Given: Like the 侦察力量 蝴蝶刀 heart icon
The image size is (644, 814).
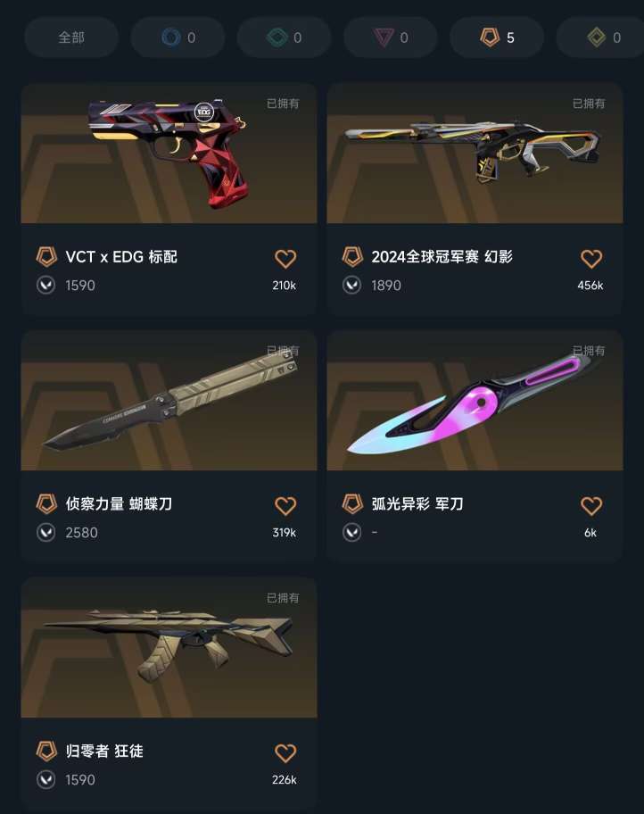Looking at the screenshot, I should (x=285, y=506).
